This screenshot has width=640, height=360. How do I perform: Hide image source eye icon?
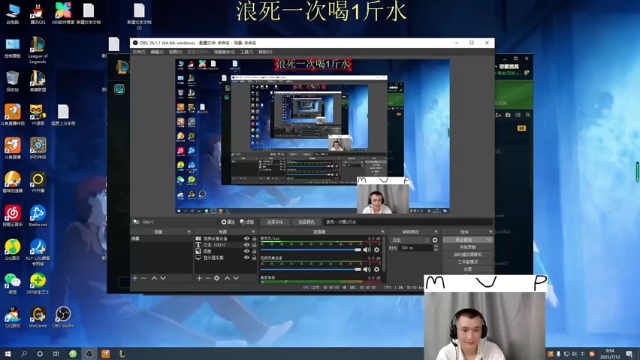click(x=247, y=251)
